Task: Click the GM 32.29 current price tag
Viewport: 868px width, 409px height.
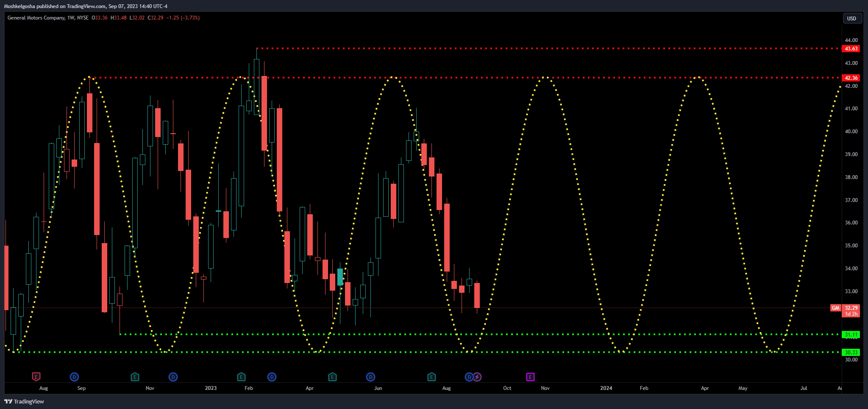Action: pos(845,311)
